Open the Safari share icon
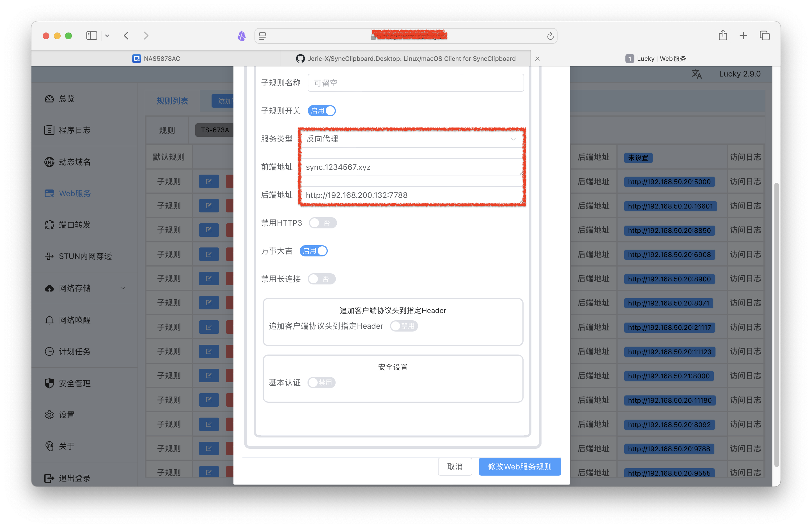812x528 pixels. click(x=722, y=35)
